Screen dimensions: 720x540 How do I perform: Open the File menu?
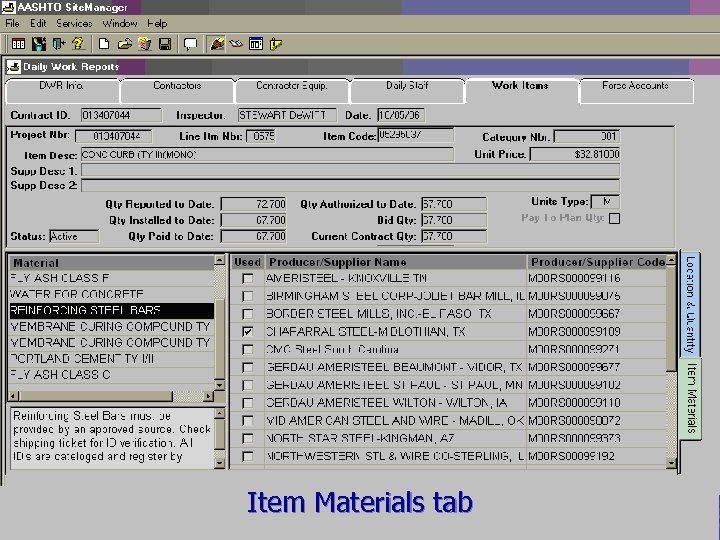(12, 23)
